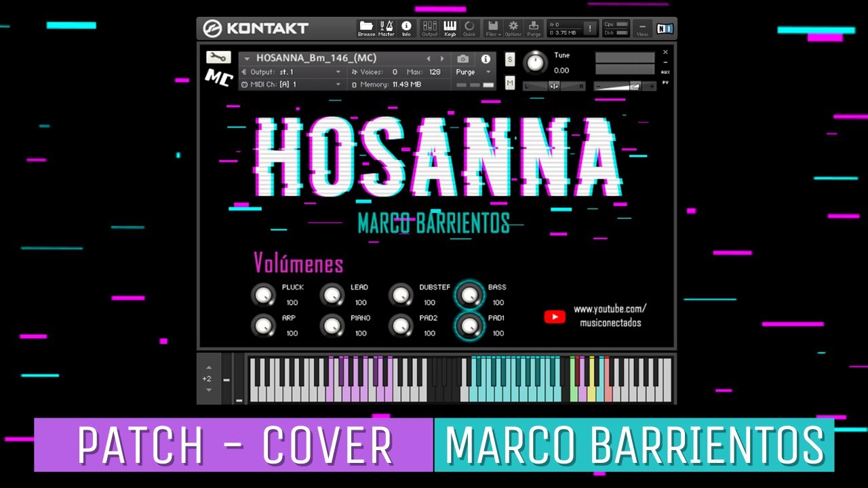Screen dimensions: 868x488
Task: Close the instrument with X button
Action: 665,52
